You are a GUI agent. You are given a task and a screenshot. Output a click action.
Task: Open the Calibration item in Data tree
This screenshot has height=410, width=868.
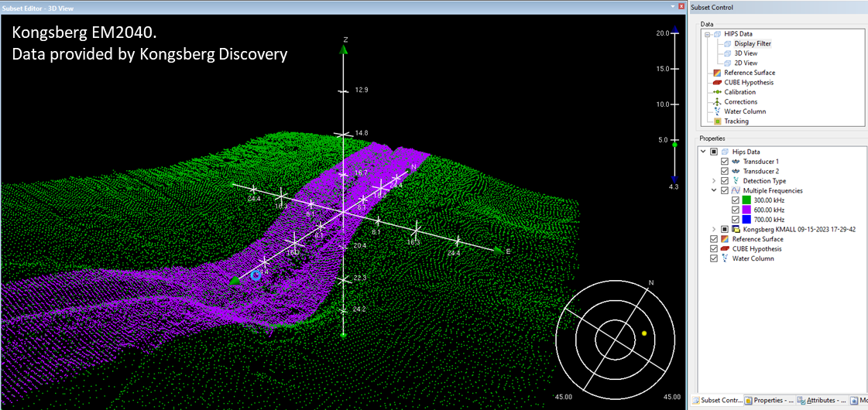739,92
